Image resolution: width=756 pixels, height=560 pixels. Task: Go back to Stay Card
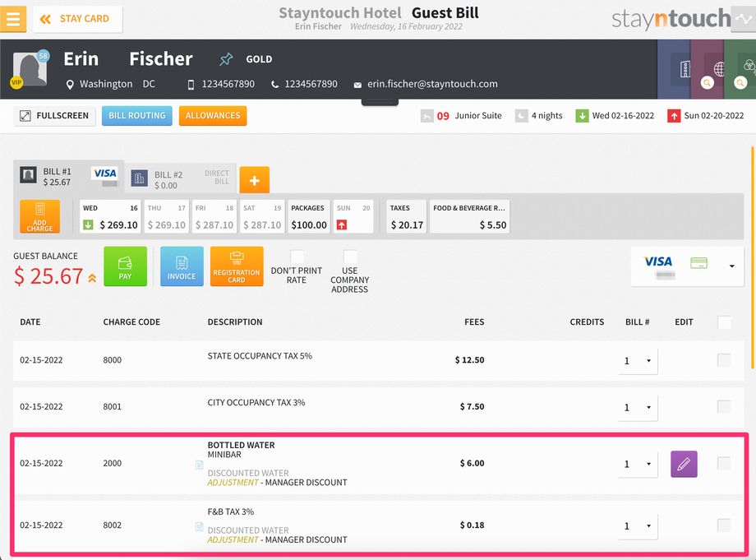[77, 19]
